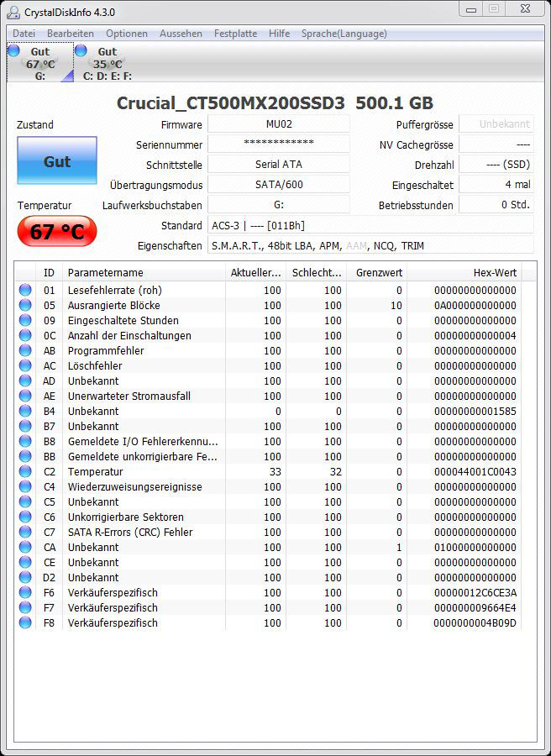Click the Übertragungsmodus field showing SATA/600
551x756 pixels.
(279, 185)
